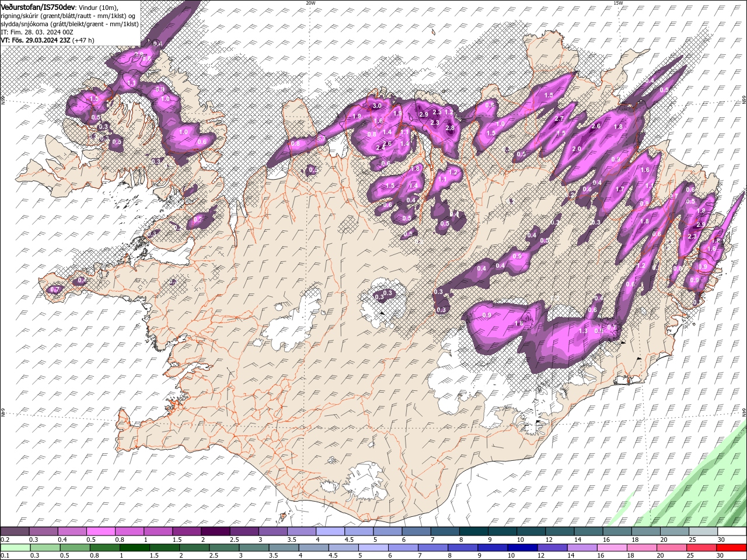Click the pale green 0.1–0.3 rain legend swatch
The height and width of the screenshot is (560, 747).
(15, 548)
